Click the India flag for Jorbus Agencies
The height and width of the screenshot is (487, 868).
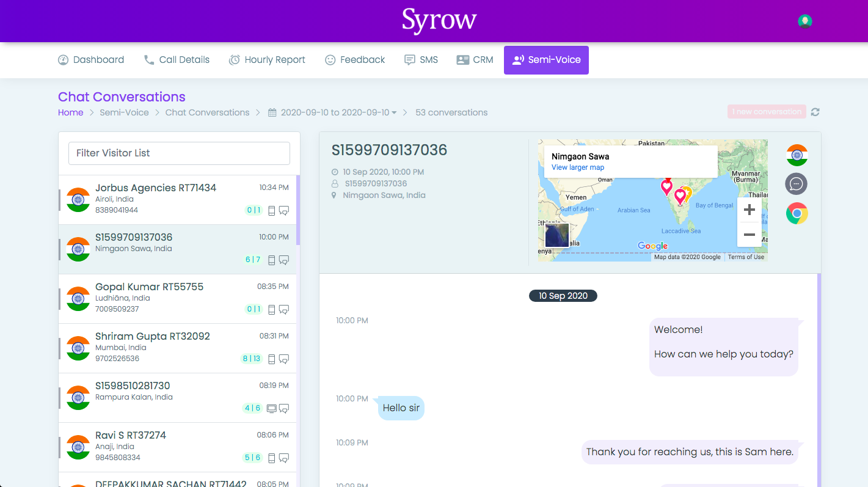[78, 200]
